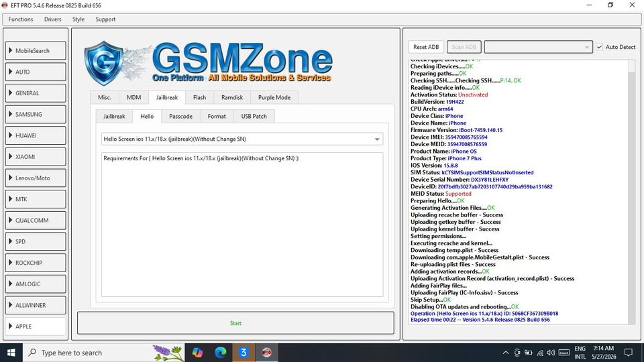Screen dimensions: 644x362
Task: Open the Hello Screen operation dropdown
Action: click(x=242, y=139)
